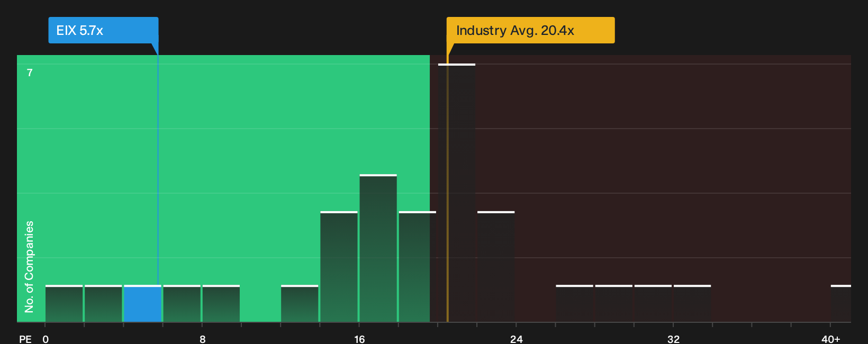Click the tallest bar reaching 7 companies
This screenshot has height=344, width=868.
coord(457,193)
